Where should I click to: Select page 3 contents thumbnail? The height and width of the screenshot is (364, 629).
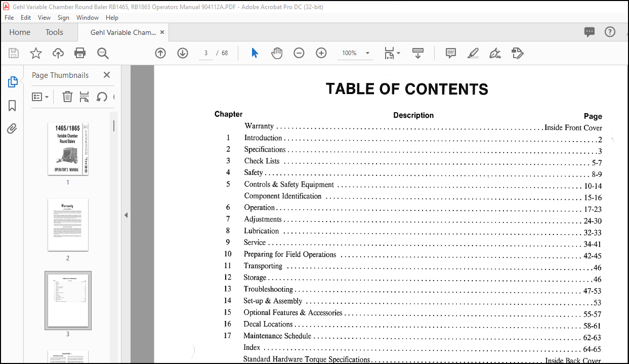coord(68,300)
